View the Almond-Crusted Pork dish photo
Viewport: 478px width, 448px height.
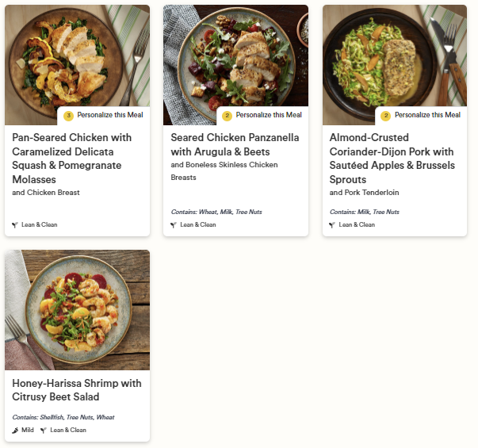coord(395,56)
